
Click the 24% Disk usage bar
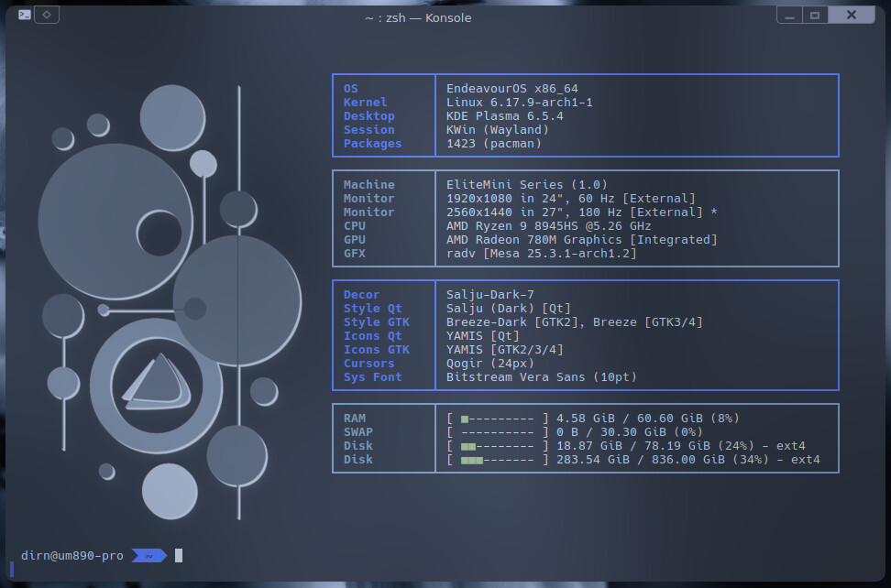(x=498, y=446)
